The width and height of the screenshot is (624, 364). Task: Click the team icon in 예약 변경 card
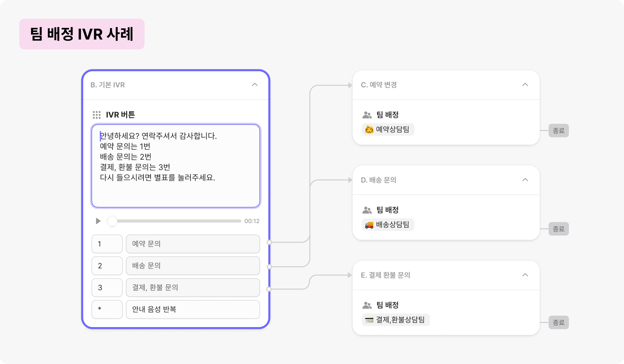pos(367,115)
